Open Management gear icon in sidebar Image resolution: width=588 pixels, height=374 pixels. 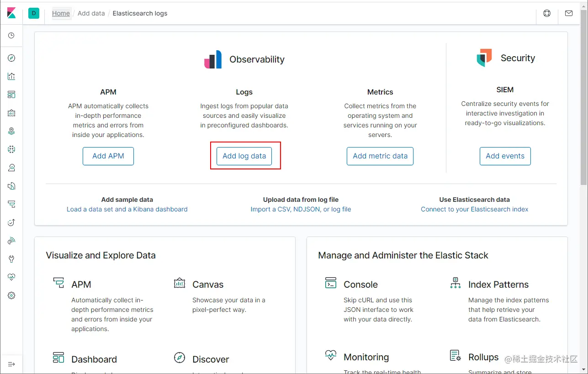[11, 295]
